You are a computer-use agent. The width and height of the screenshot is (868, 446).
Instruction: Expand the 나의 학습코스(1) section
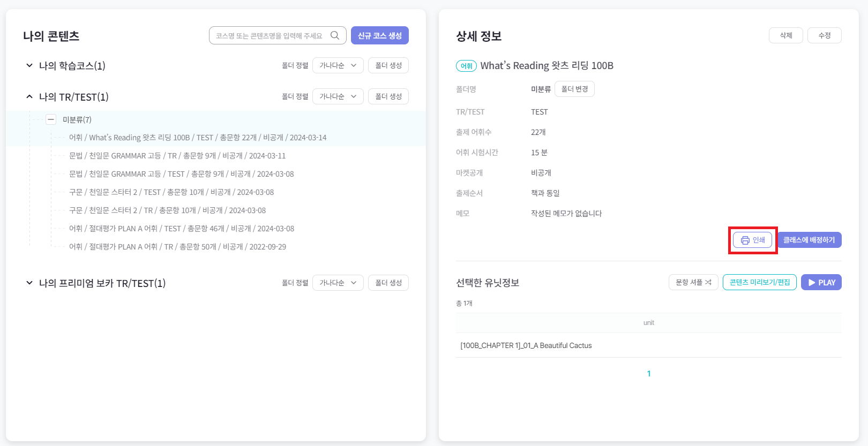(x=29, y=65)
